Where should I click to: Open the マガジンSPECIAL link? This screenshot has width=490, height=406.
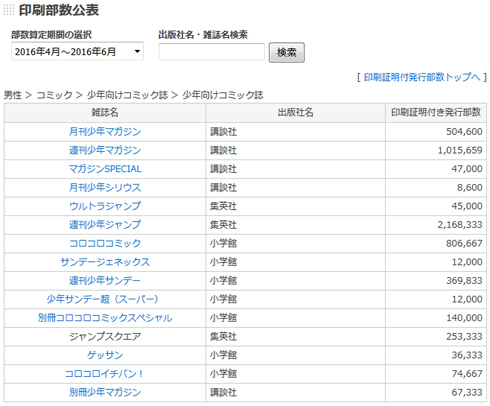tap(105, 169)
